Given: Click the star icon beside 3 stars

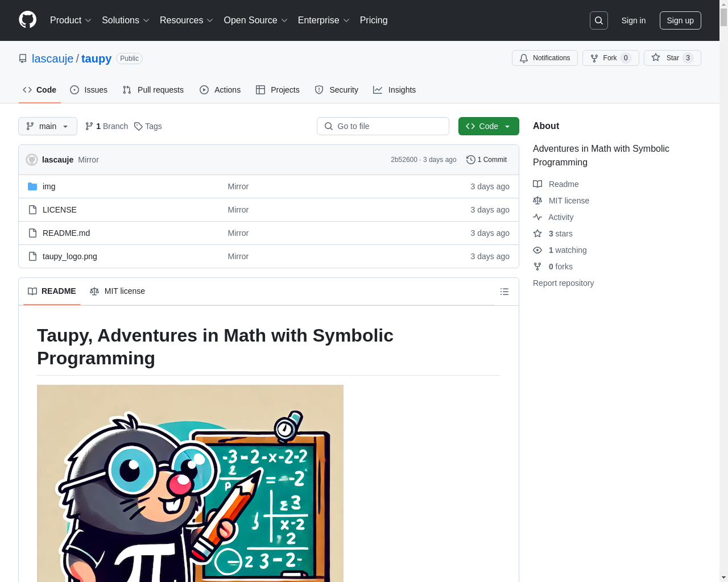Looking at the screenshot, I should [x=537, y=234].
